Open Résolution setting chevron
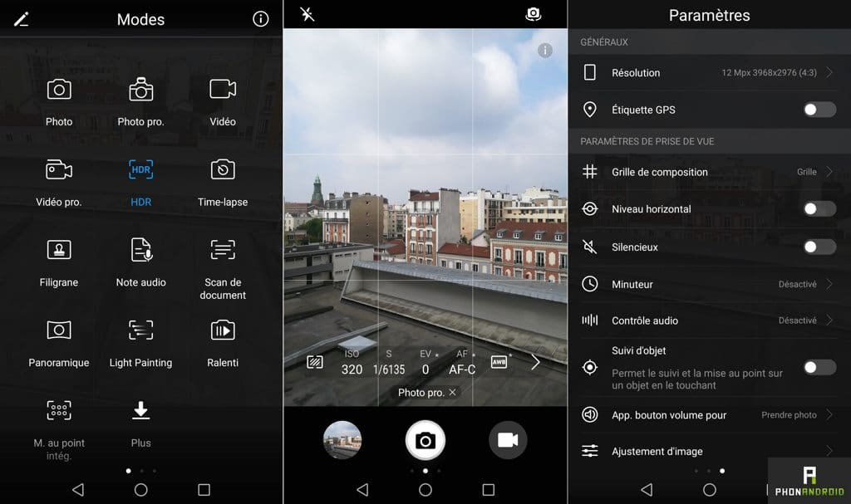 point(829,72)
